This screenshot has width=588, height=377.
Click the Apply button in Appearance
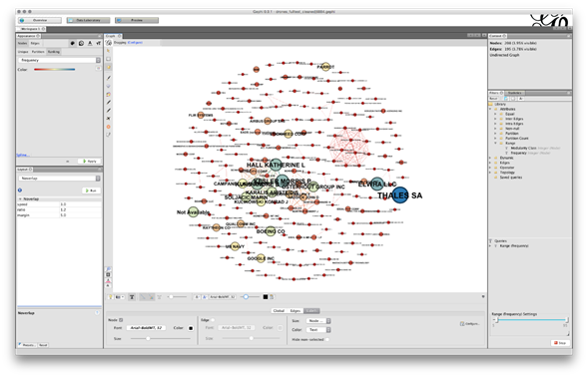pos(89,162)
